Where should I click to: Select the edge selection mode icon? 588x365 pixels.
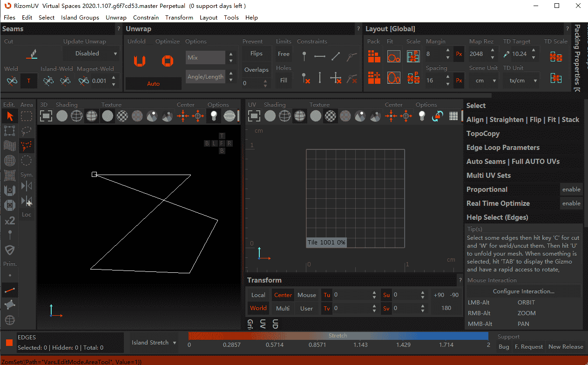point(10,290)
